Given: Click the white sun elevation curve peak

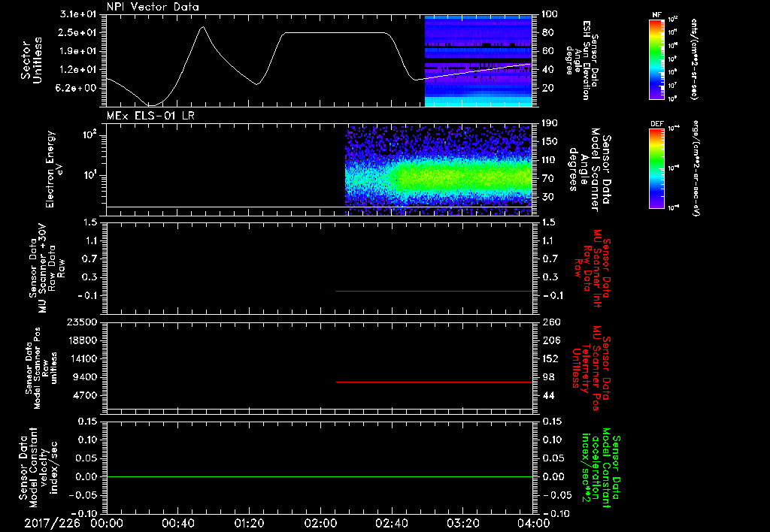Looking at the screenshot, I should click(x=202, y=27).
